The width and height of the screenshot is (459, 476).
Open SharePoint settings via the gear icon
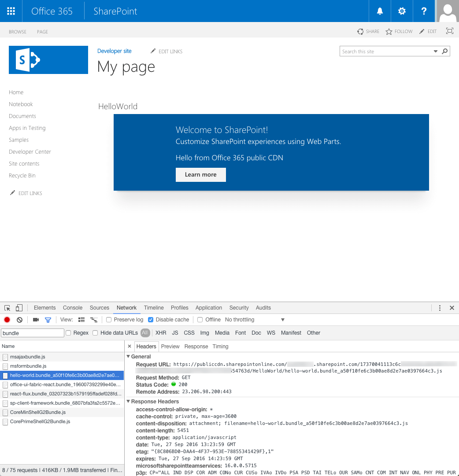pyautogui.click(x=402, y=11)
